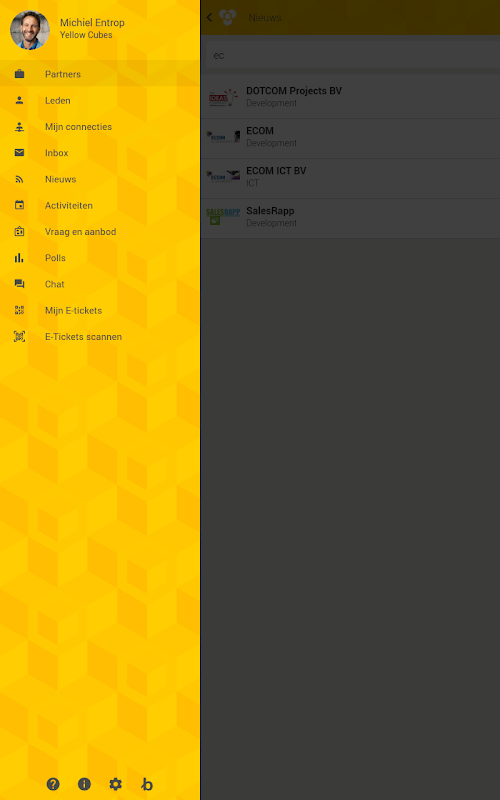This screenshot has width=500, height=800.
Task: Click the Nieuws RSS feed icon
Action: [x=19, y=179]
